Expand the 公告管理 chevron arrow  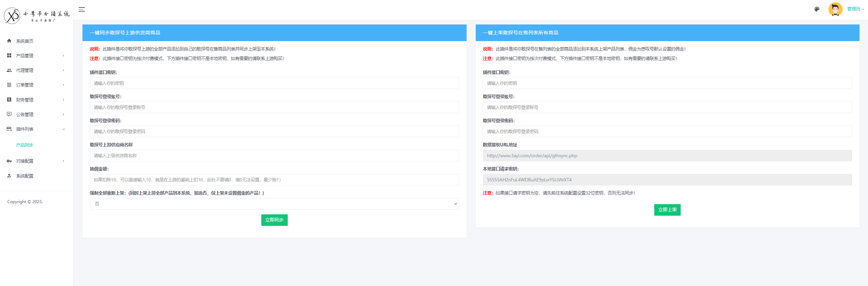point(63,114)
